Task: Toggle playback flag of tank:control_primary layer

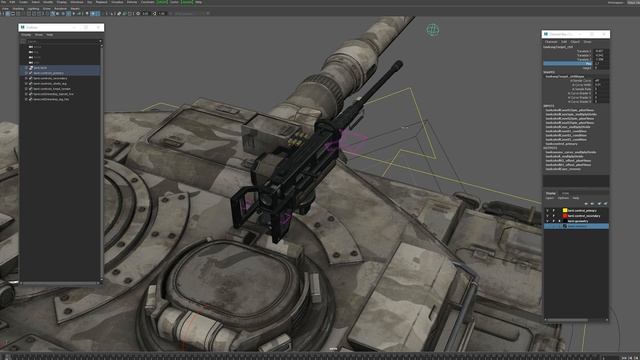Action: pos(553,211)
